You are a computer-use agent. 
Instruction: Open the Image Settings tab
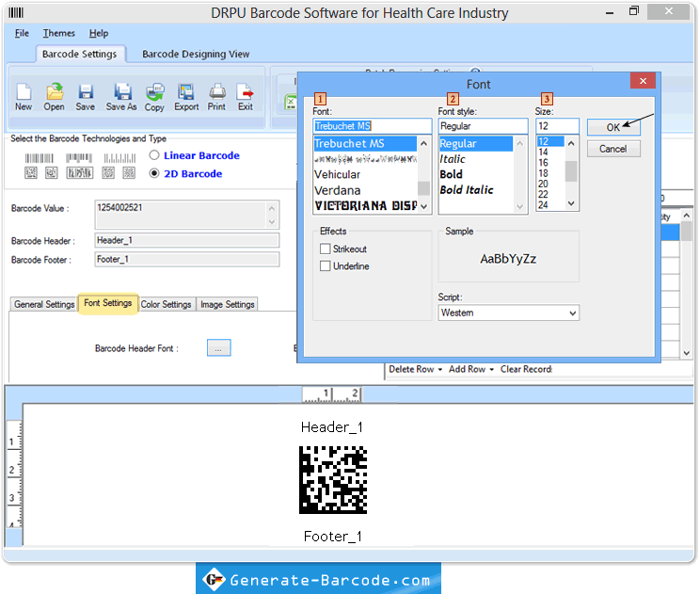tap(228, 304)
